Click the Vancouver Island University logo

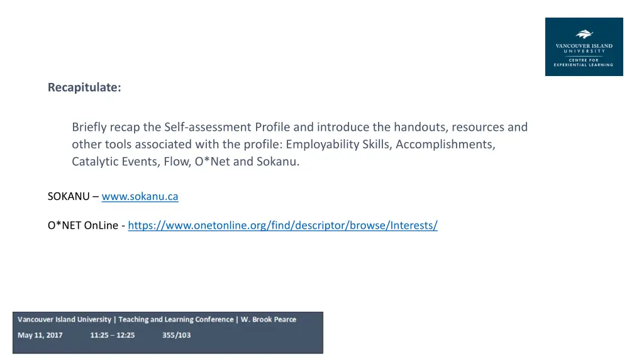click(584, 47)
